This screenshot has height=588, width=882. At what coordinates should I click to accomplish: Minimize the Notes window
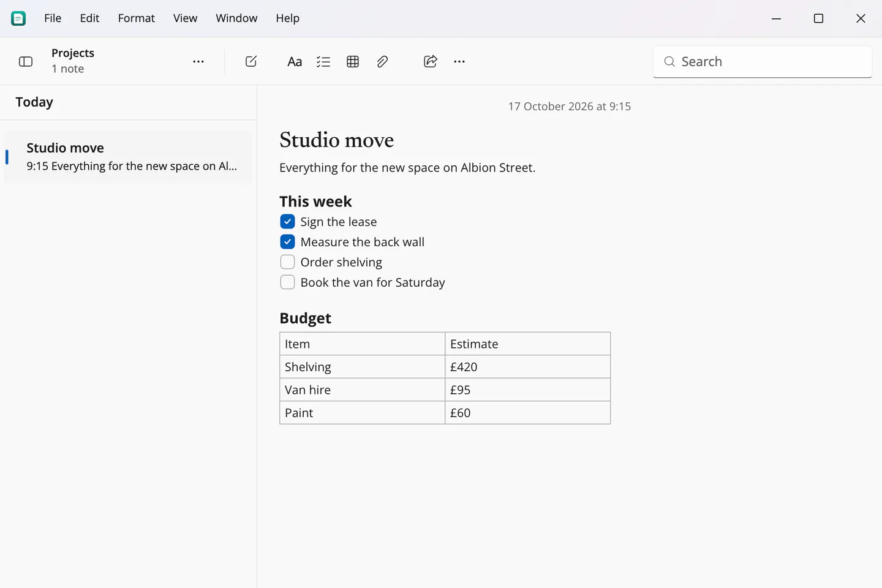(776, 18)
